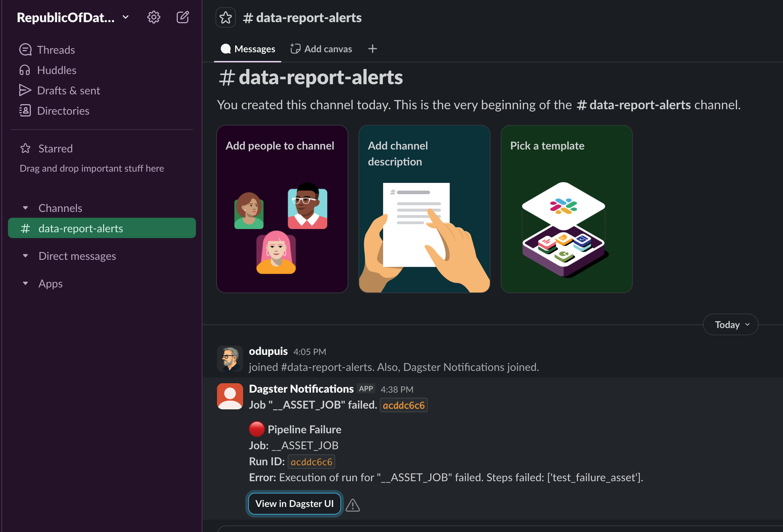Viewport: 783px width, 532px height.
Task: Click run ID acddc6c6 in the Job failed line
Action: pyautogui.click(x=403, y=405)
